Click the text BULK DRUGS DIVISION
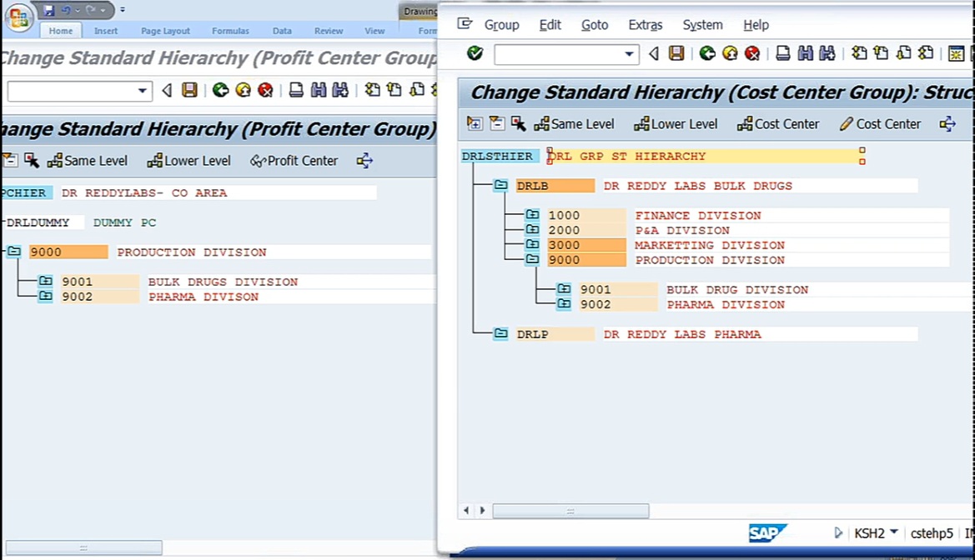Viewport: 975px width, 560px height. pos(224,282)
